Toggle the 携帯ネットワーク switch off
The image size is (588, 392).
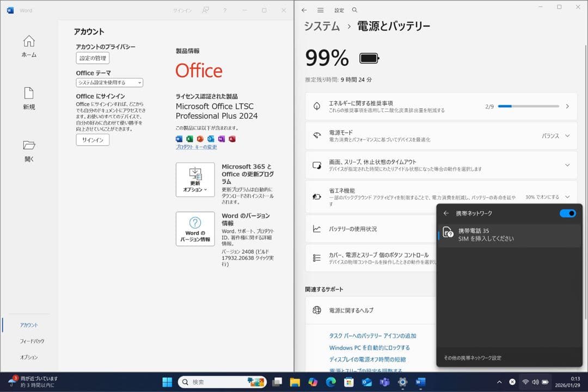(568, 213)
